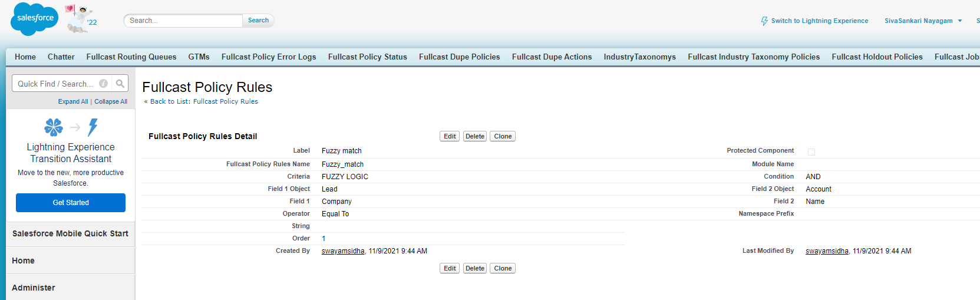980x300 pixels.
Task: Click the Criteria value FUZZY LOGIC
Action: [345, 177]
